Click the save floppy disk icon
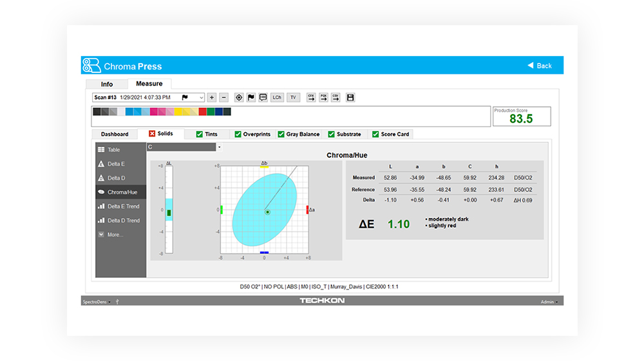Viewport: 644px width, 361px height. (350, 97)
